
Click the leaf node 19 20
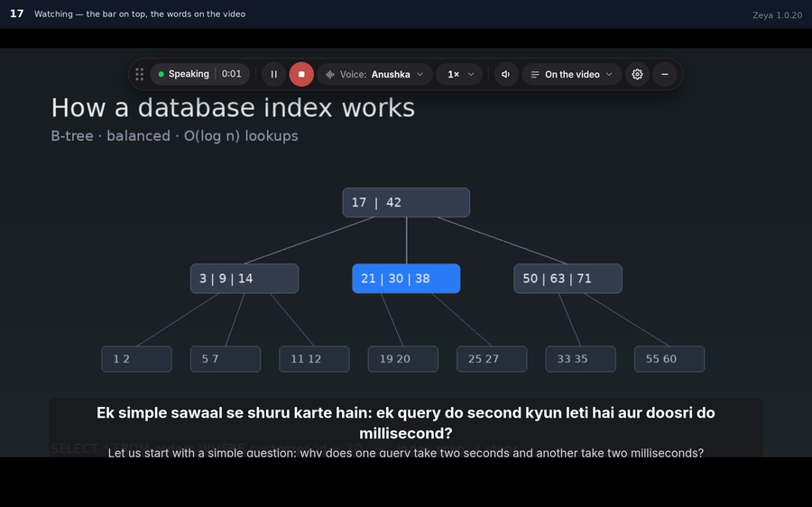click(x=403, y=359)
